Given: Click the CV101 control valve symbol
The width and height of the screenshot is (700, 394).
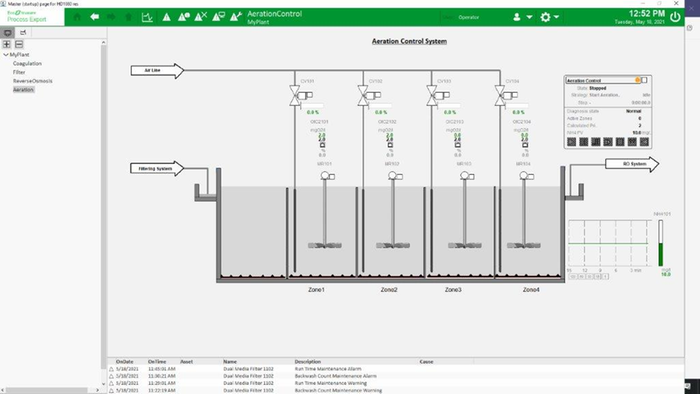Looking at the screenshot, I should [x=295, y=95].
